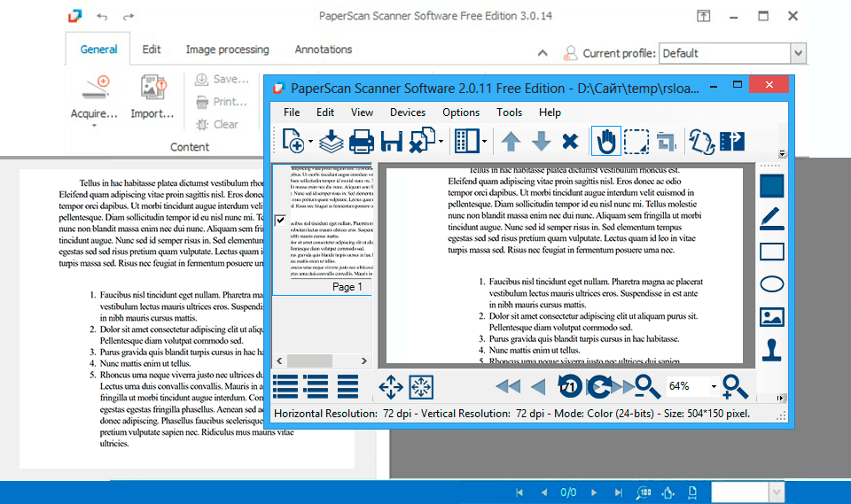The height and width of the screenshot is (504, 851).
Task: Click the thumbnail panel layout icon
Action: [466, 141]
